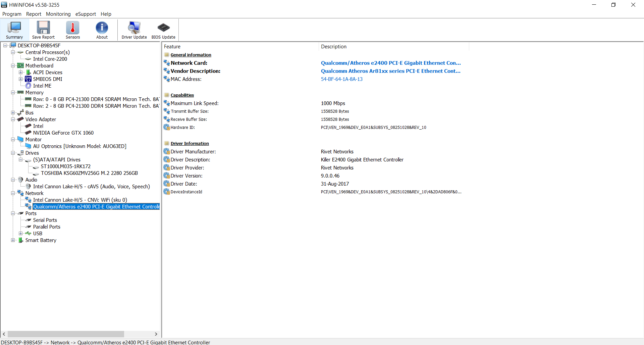Open the Monitoring menu
644x345 pixels.
pyautogui.click(x=58, y=14)
